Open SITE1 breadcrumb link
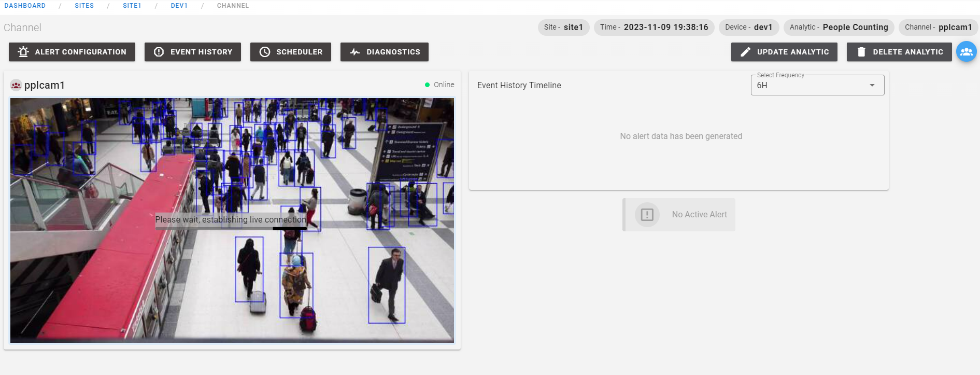This screenshot has height=375, width=980. click(x=132, y=6)
